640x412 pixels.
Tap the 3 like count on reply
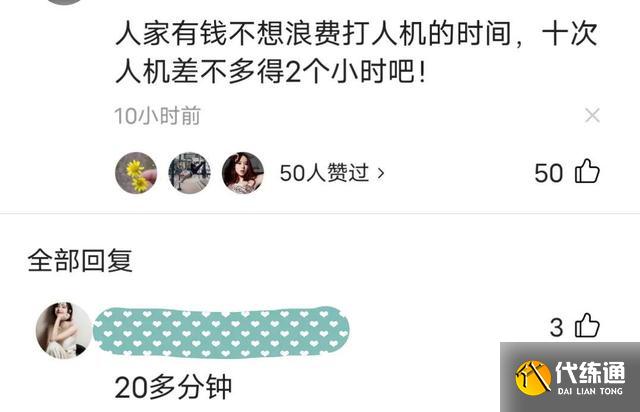pos(556,327)
